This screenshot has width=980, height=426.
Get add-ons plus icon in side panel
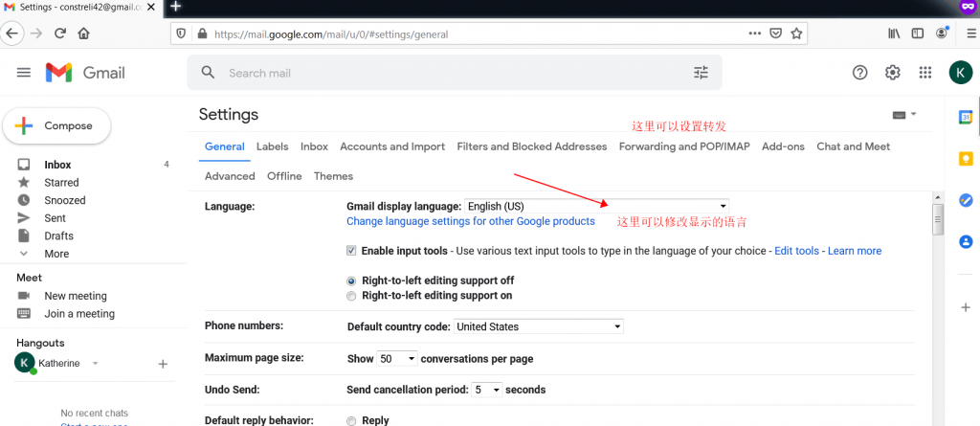pyautogui.click(x=966, y=307)
